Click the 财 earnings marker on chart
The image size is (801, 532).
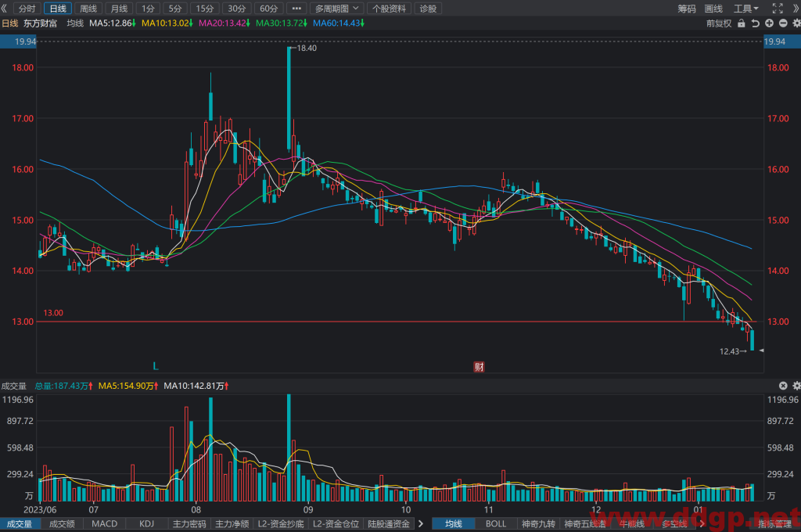[x=480, y=366]
